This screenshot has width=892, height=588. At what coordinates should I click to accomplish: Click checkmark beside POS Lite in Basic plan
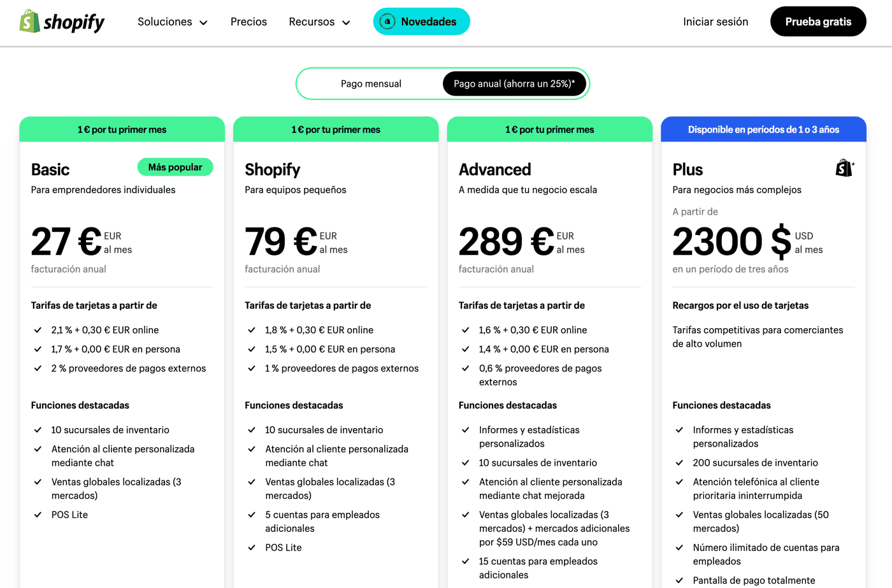click(x=38, y=515)
